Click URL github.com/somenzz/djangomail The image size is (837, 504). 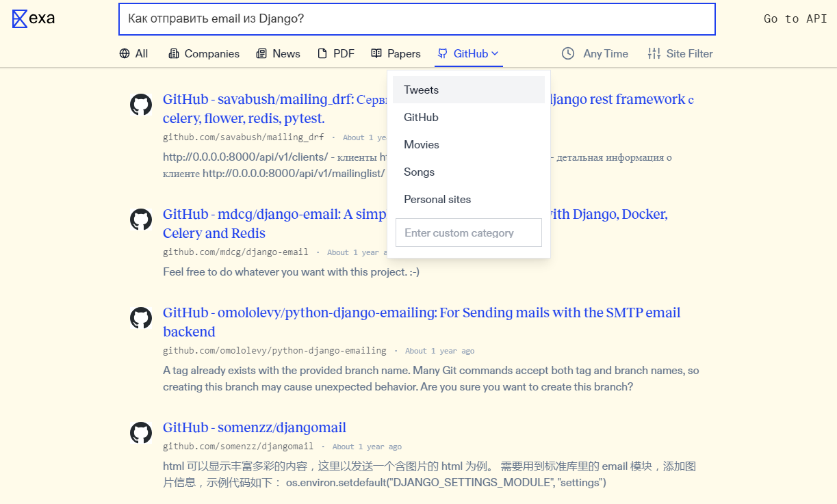(238, 446)
